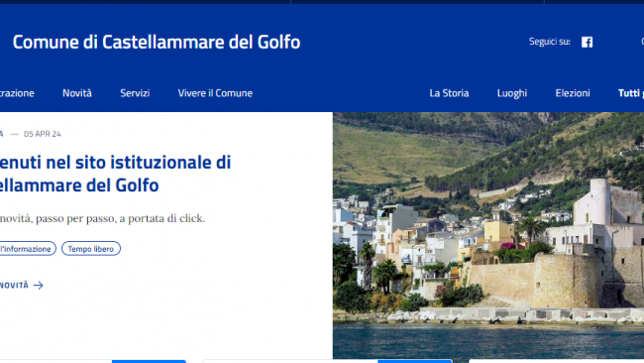
Task: Go to La Storia page
Action: 449,93
